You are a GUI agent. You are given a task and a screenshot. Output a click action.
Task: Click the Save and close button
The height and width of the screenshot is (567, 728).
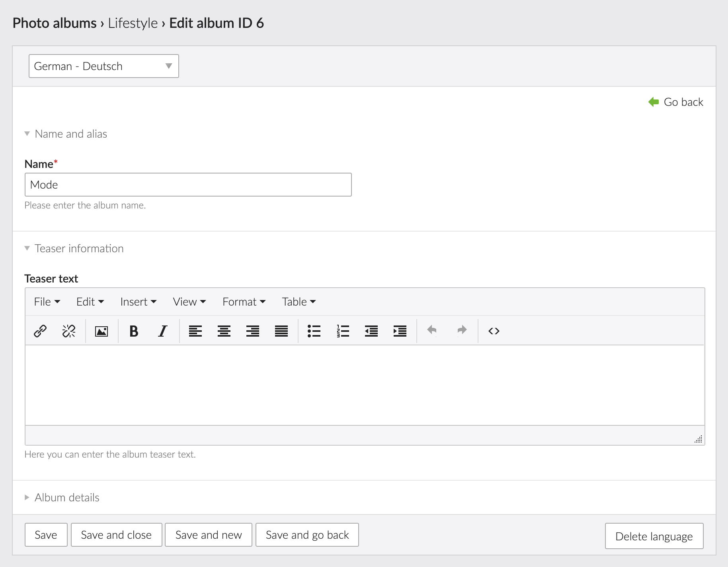(x=116, y=535)
